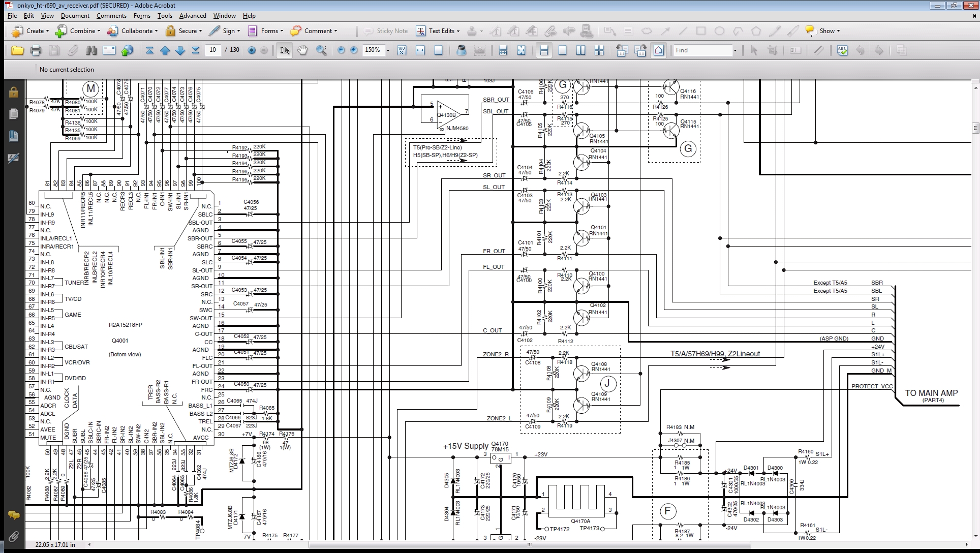Open the Advanced menu

(x=193, y=16)
